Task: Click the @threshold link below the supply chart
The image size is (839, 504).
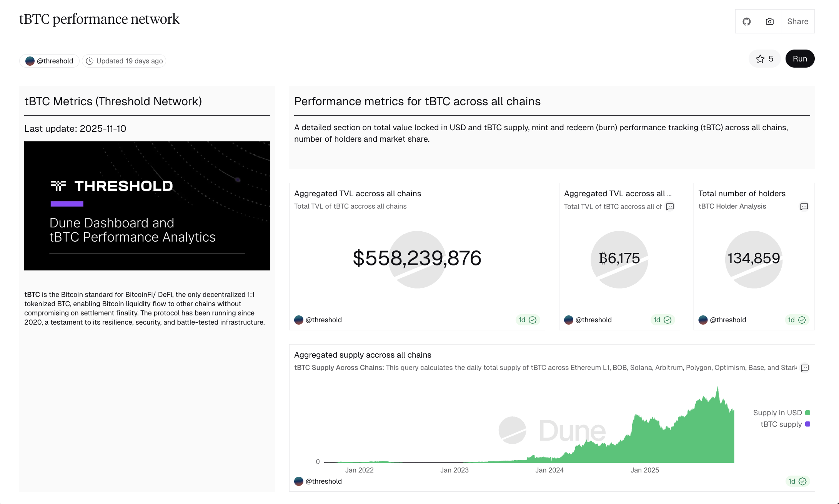Action: 324,481
